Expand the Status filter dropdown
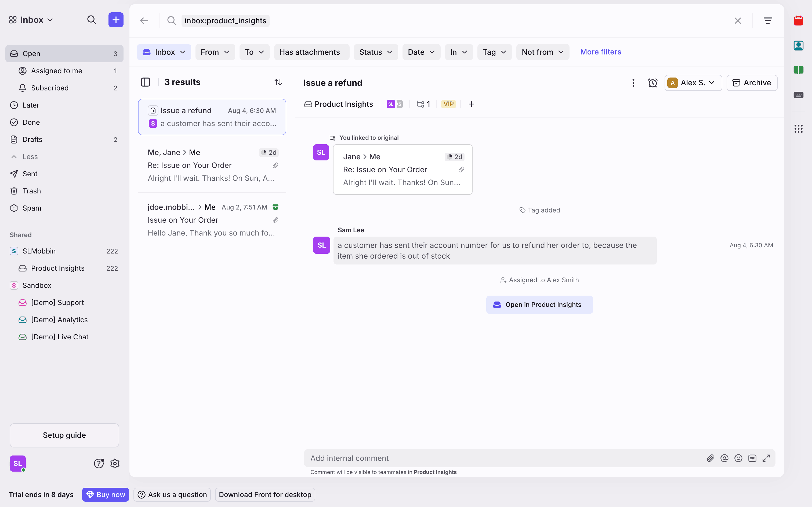Screen dimensions: 812x507 click(x=375, y=52)
